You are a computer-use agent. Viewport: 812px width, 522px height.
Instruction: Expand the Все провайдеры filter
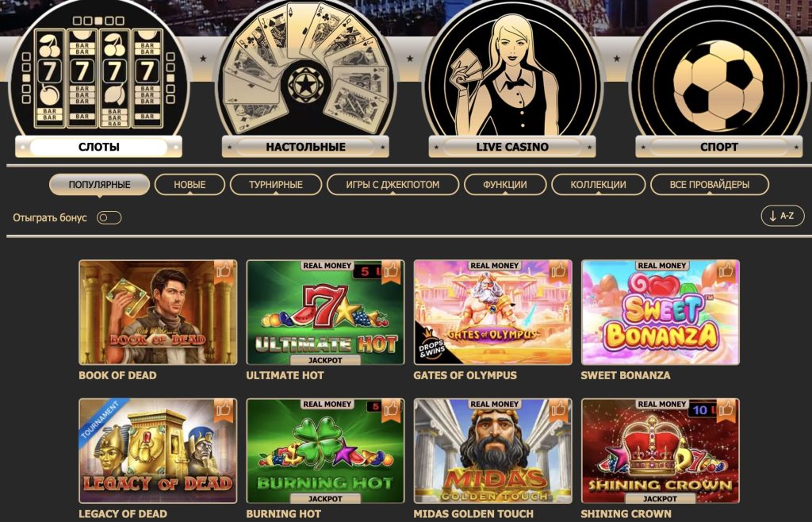click(x=710, y=185)
